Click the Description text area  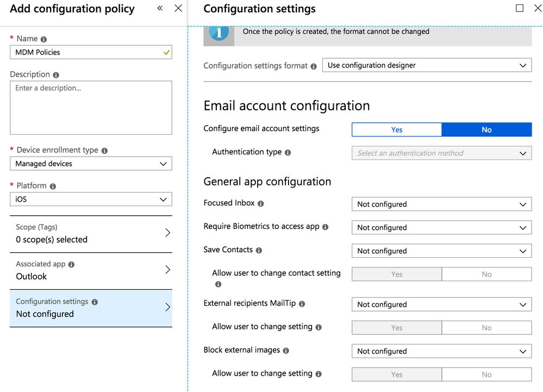click(x=91, y=108)
